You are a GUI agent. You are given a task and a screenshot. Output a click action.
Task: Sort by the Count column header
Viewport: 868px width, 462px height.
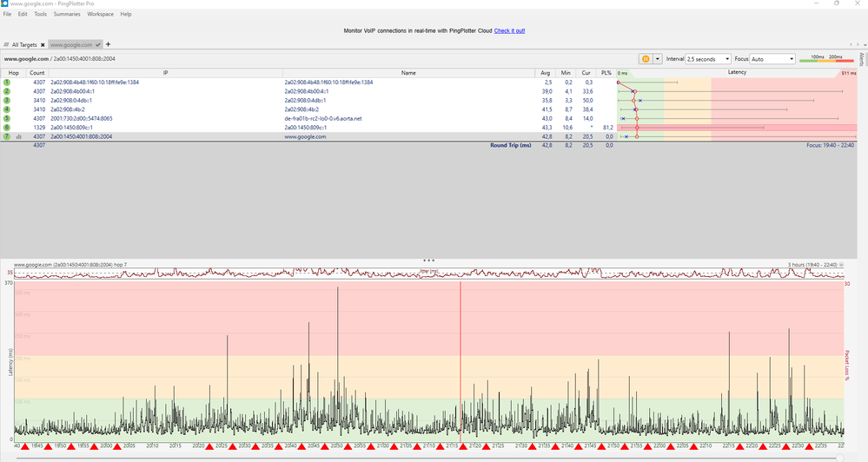[37, 73]
